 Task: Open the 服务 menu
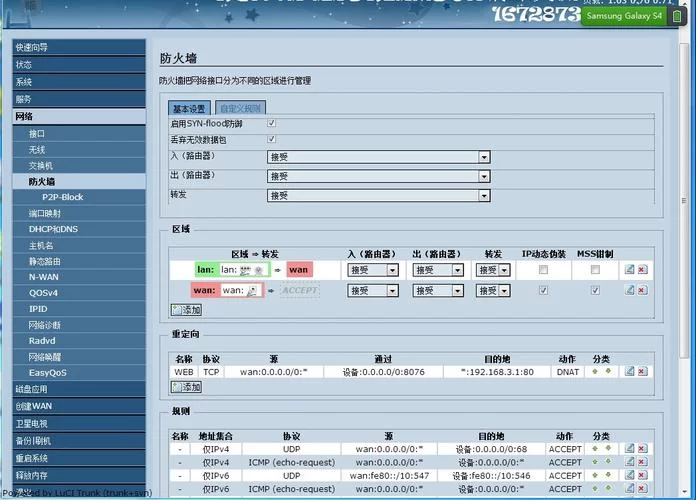pyautogui.click(x=79, y=99)
